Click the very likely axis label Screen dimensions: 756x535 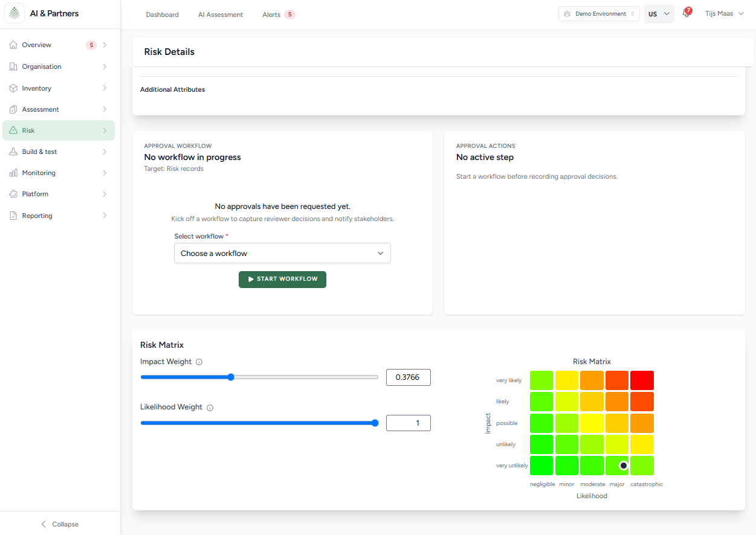509,380
